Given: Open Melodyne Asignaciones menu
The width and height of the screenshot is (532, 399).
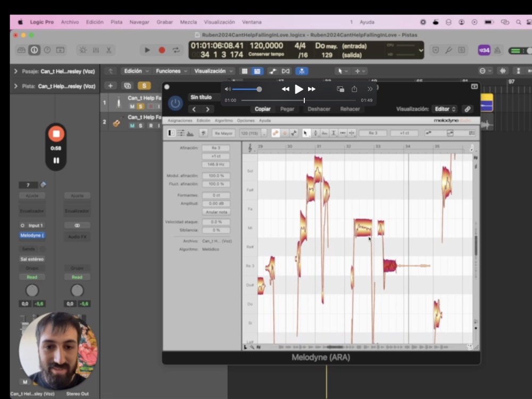Looking at the screenshot, I should (x=180, y=120).
